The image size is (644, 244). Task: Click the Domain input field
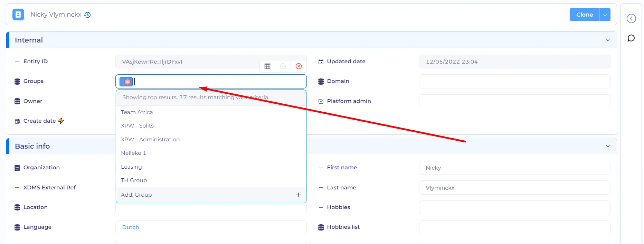coord(515,82)
